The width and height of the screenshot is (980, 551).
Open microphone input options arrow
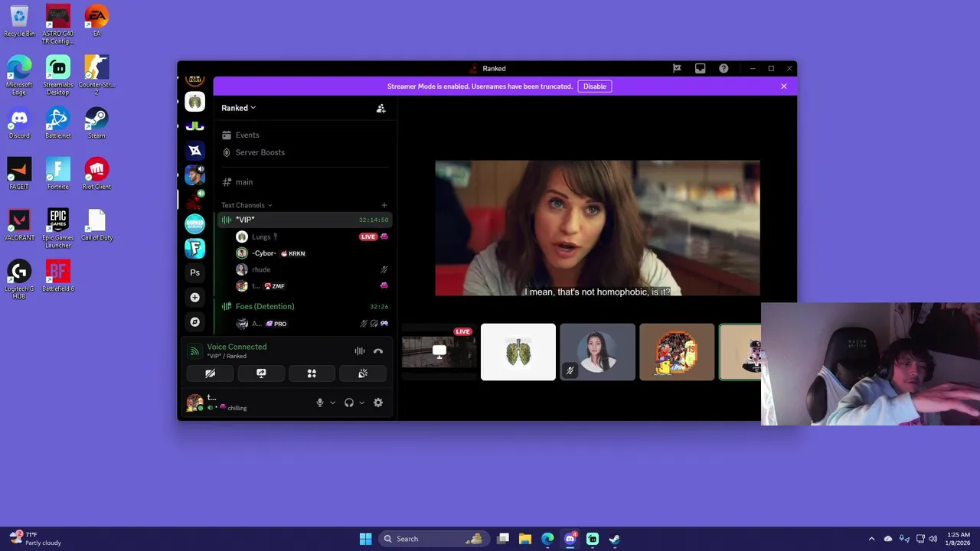pyautogui.click(x=332, y=403)
